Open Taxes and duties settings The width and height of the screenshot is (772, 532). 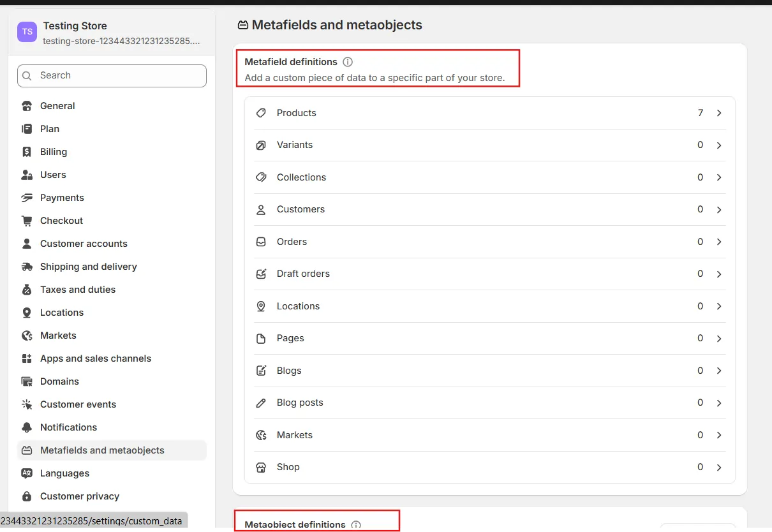click(x=77, y=290)
